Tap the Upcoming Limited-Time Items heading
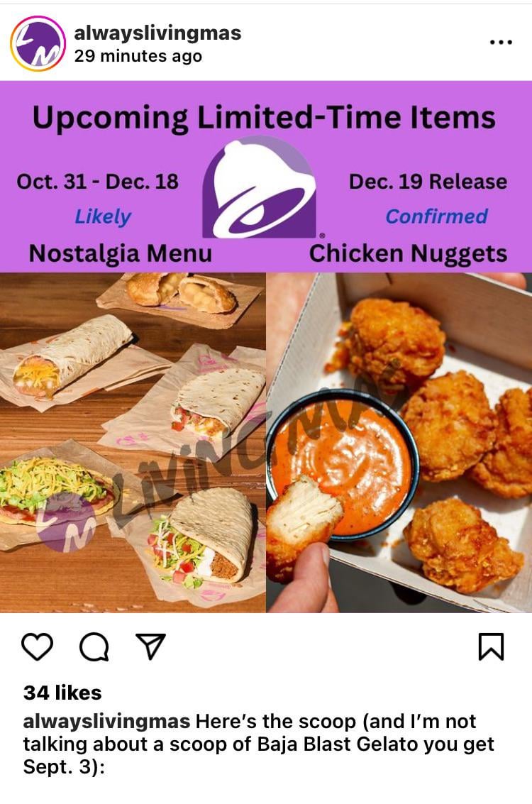This screenshot has width=532, height=804. (264, 118)
